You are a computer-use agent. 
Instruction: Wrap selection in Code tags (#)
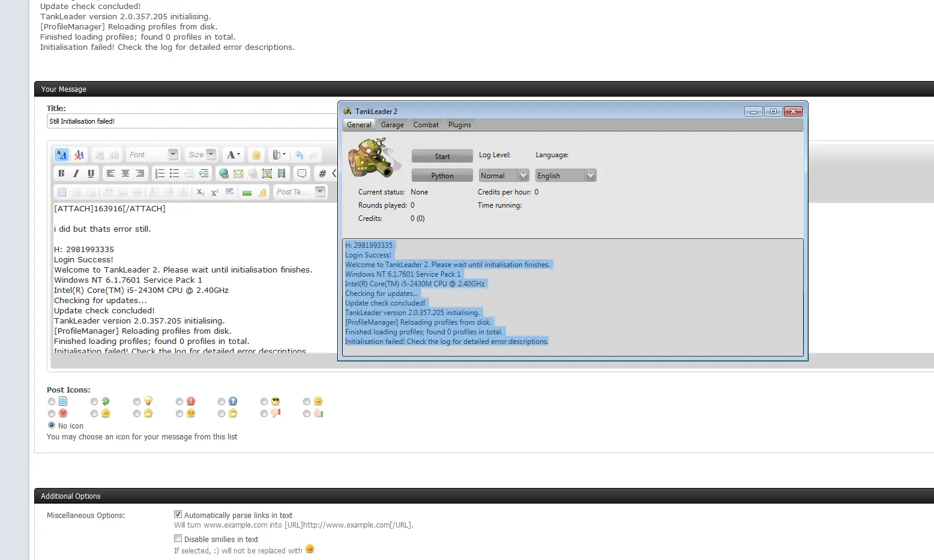(x=322, y=173)
